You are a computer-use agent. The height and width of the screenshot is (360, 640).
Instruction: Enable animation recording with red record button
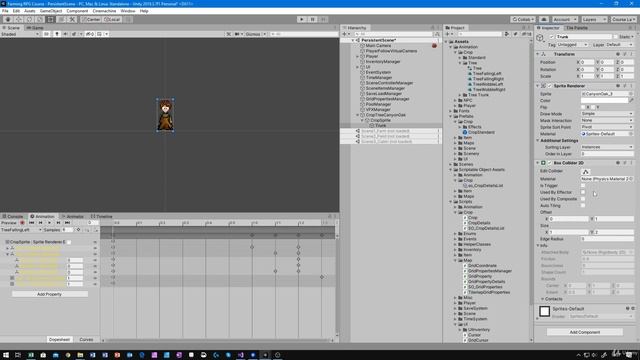point(22,223)
